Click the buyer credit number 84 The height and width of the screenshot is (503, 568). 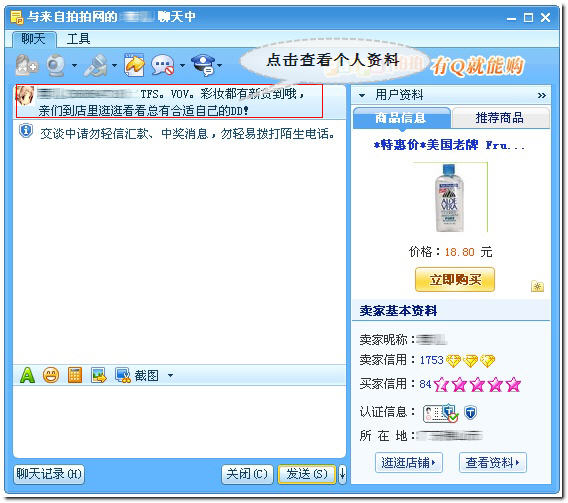(x=425, y=384)
